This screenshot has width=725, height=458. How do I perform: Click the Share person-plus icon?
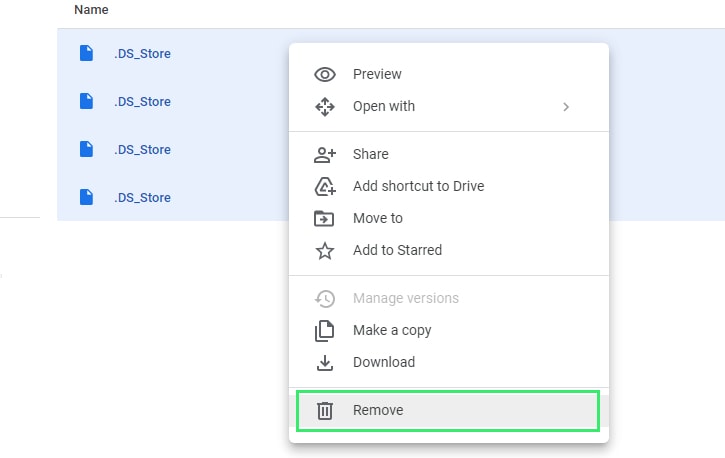tap(325, 155)
